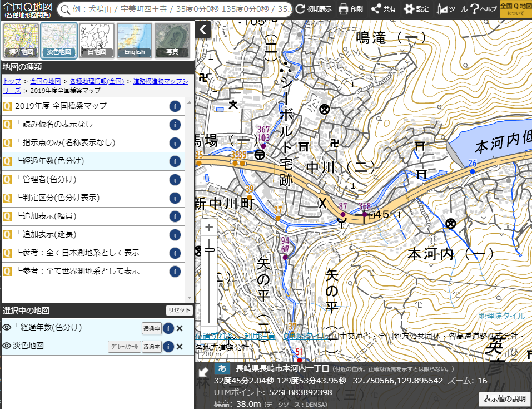Select the 写真 basemap thumbnail
Image resolution: width=532 pixels, height=409 pixels.
pos(172,40)
